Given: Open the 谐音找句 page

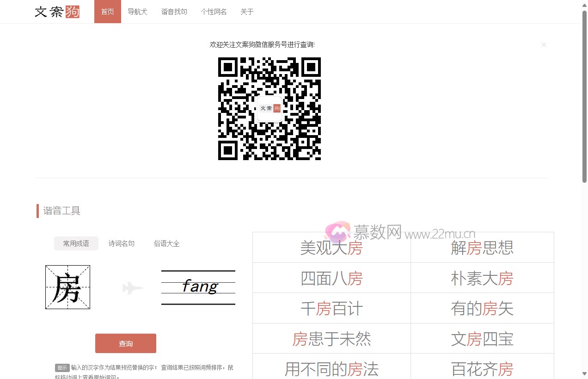Looking at the screenshot, I should 174,12.
